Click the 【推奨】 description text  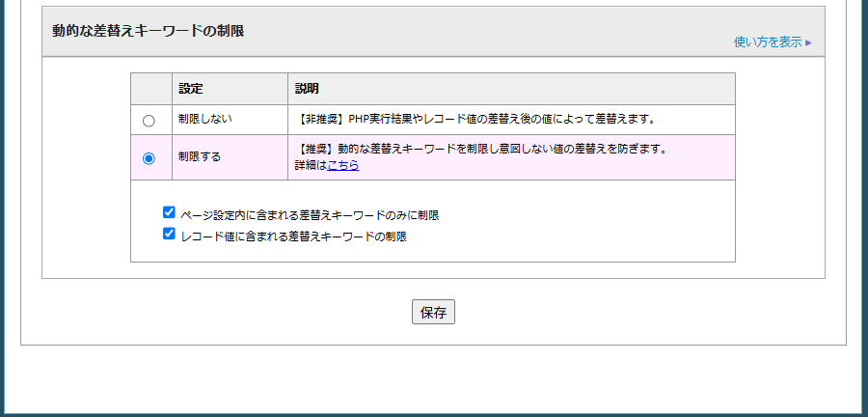tap(481, 150)
